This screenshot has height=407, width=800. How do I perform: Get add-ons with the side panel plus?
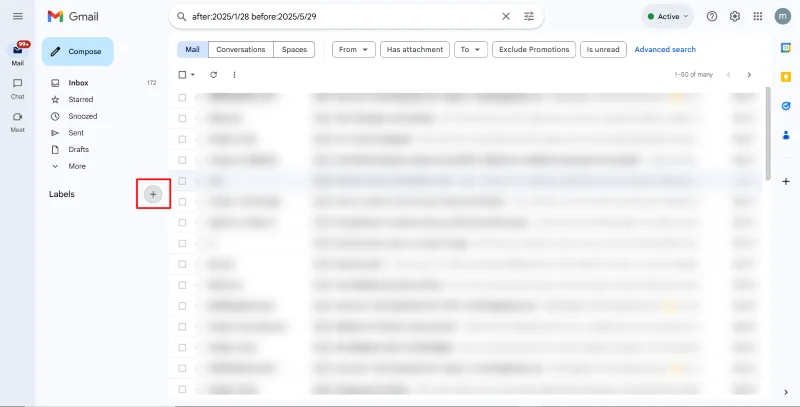786,182
